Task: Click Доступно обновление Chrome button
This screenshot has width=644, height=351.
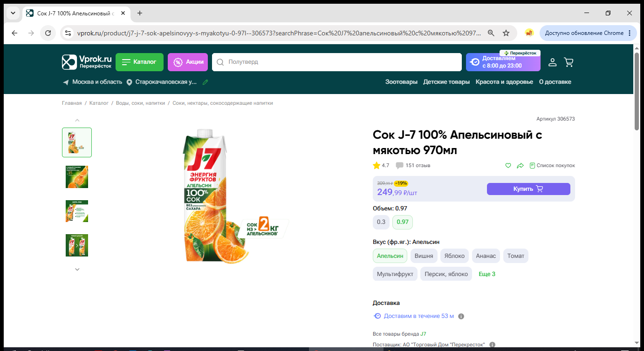Action: click(x=584, y=33)
